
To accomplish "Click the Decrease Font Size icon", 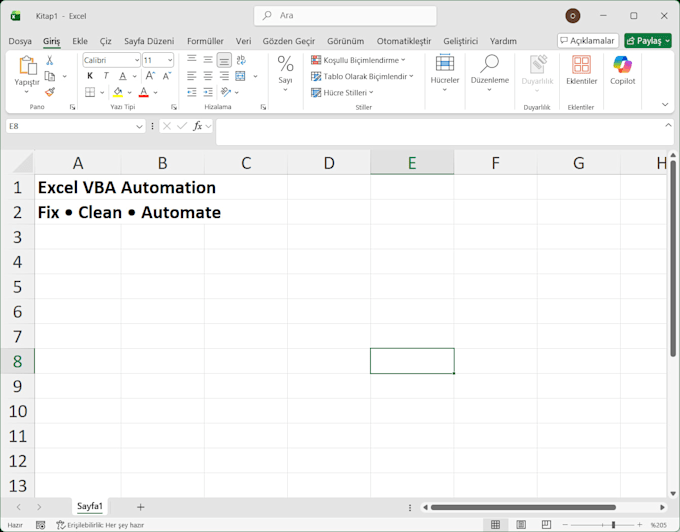I will point(167,76).
